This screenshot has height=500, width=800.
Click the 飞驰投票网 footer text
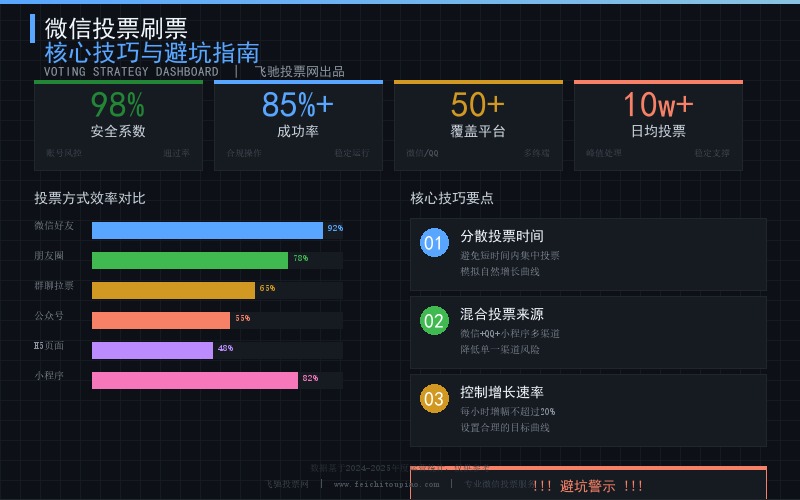[287, 484]
